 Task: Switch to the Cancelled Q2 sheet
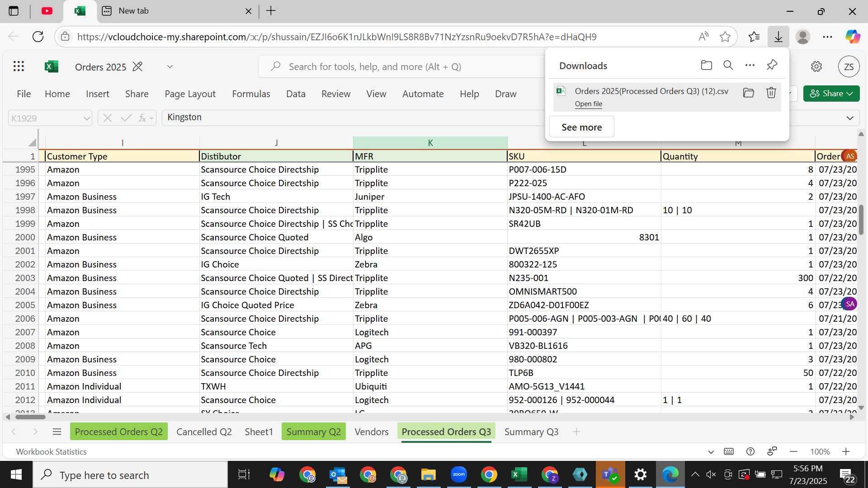[204, 432]
